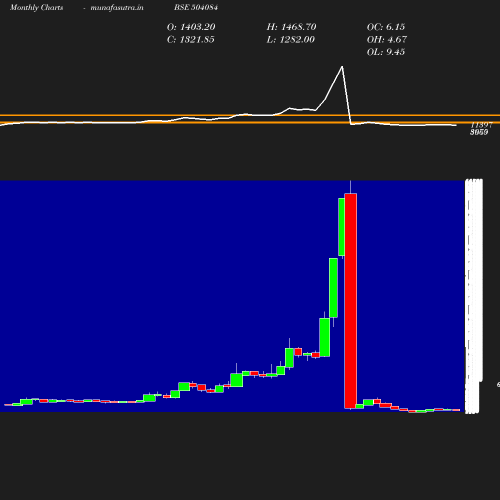This screenshot has height=500, width=500.
Task: Click the 'OH: 4.67' reading
Action: [x=387, y=40]
